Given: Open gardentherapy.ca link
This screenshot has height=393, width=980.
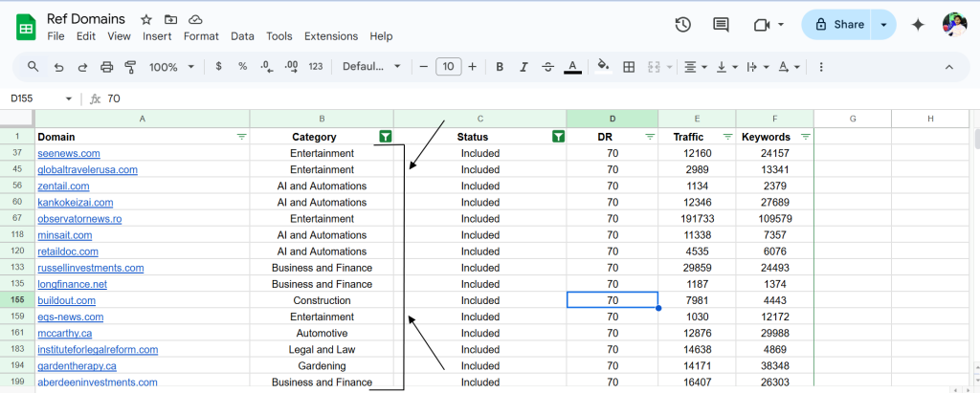Looking at the screenshot, I should coord(77,365).
